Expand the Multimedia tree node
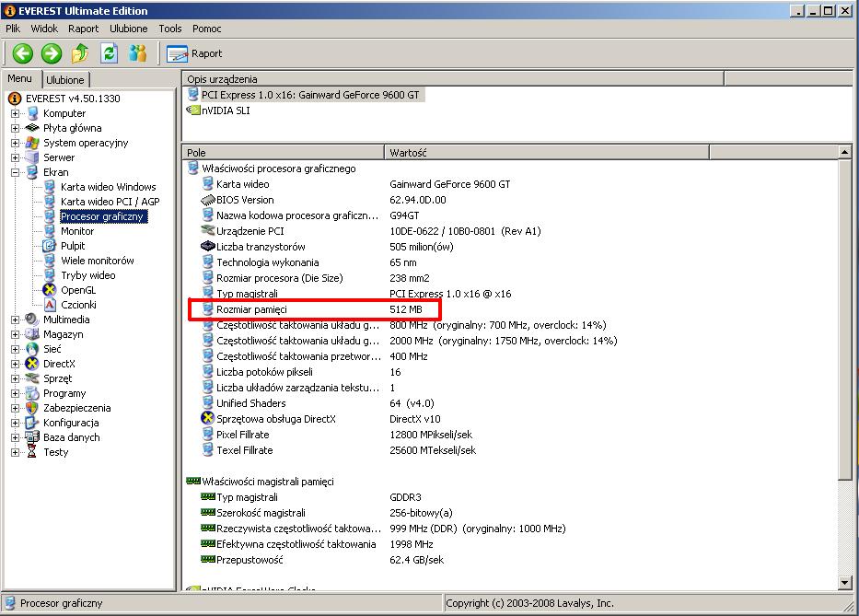The image size is (859, 616). pyautogui.click(x=15, y=320)
